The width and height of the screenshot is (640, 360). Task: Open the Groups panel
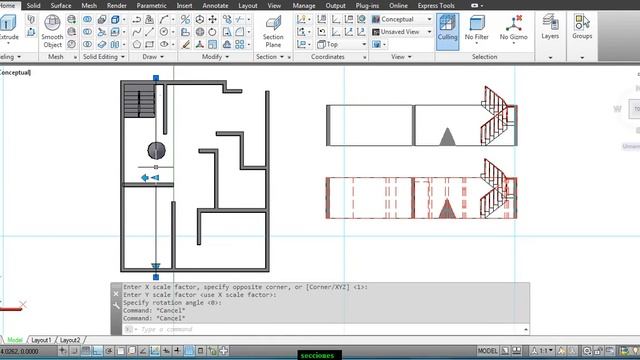point(582,27)
